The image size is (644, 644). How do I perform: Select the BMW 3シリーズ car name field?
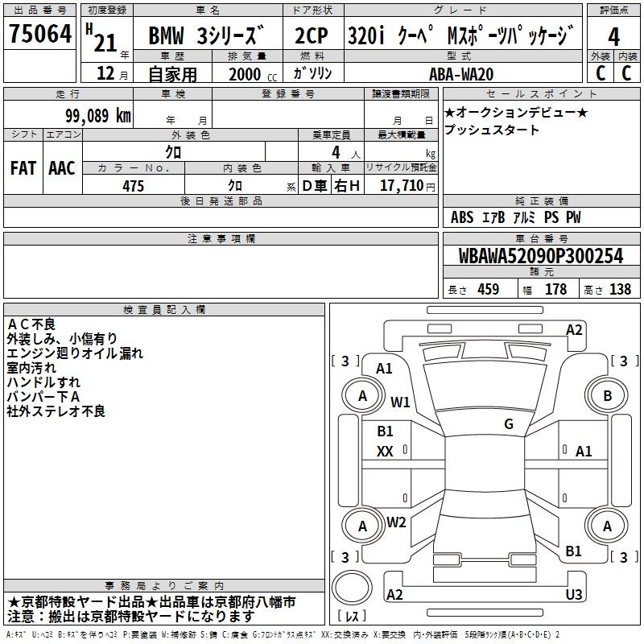tap(206, 37)
